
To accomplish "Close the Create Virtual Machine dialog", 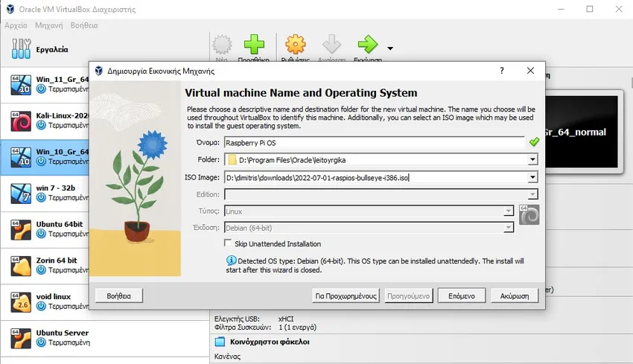I will click(530, 71).
